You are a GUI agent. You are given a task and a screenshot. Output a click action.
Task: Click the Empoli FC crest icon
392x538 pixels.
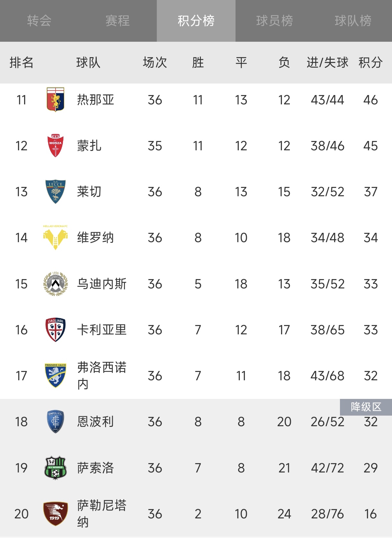[55, 422]
